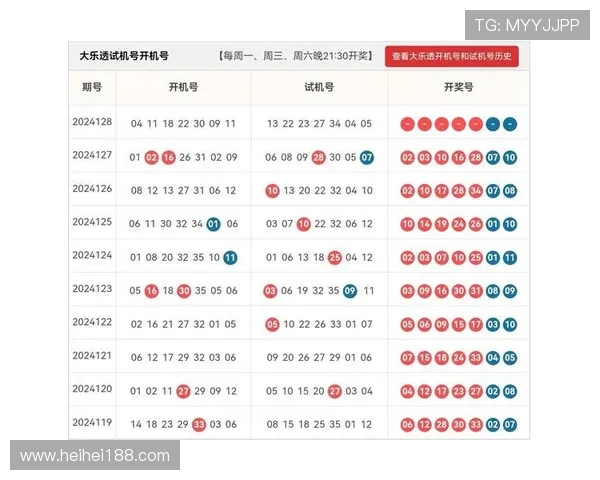This screenshot has width=600, height=480.
Task: Select period number 2024126
Action: [92, 188]
